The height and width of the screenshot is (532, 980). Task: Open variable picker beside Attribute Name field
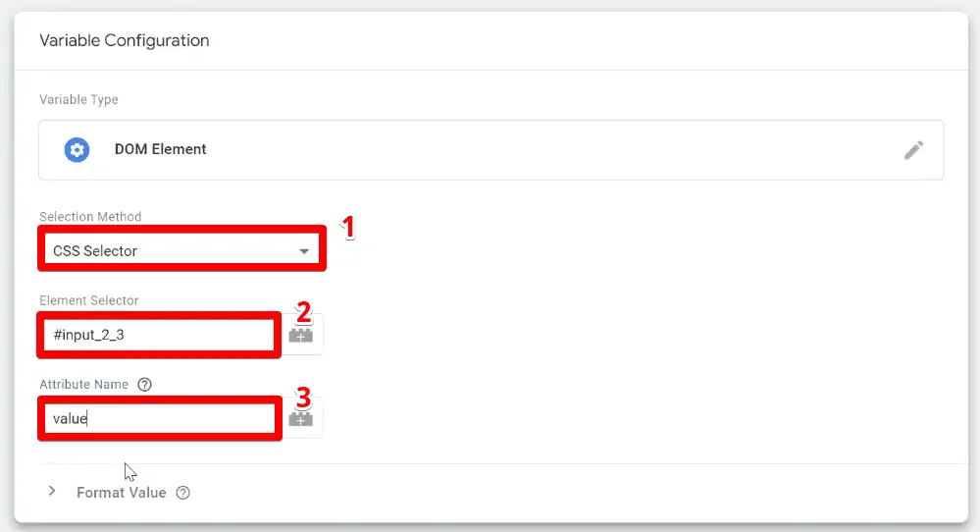(301, 418)
